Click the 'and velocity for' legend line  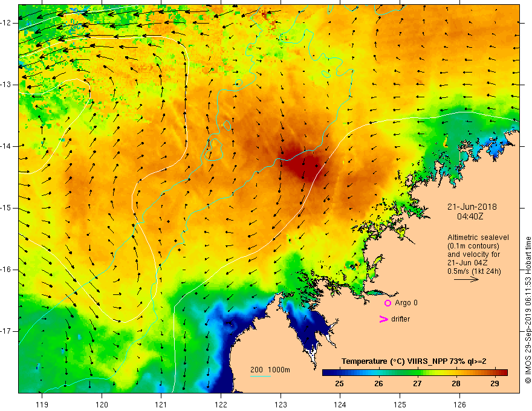(x=473, y=254)
